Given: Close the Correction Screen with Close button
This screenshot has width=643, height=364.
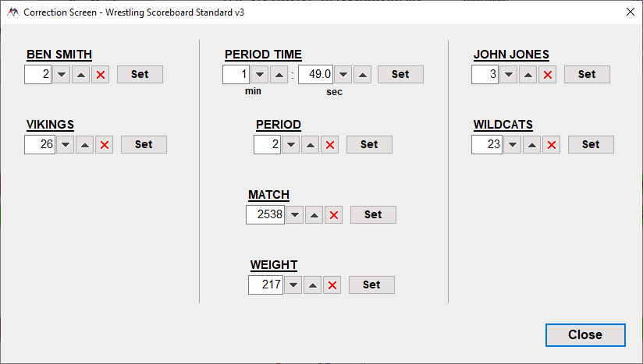Looking at the screenshot, I should tap(585, 334).
